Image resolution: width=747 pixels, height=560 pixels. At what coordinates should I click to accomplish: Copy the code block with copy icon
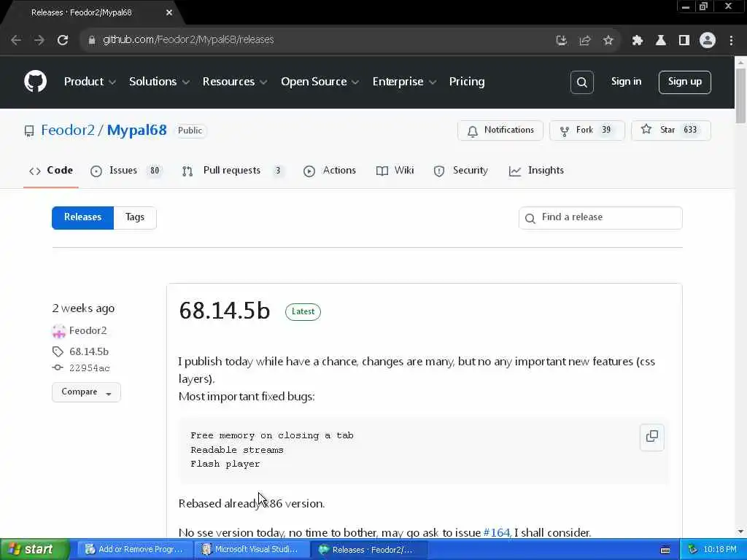651,436
